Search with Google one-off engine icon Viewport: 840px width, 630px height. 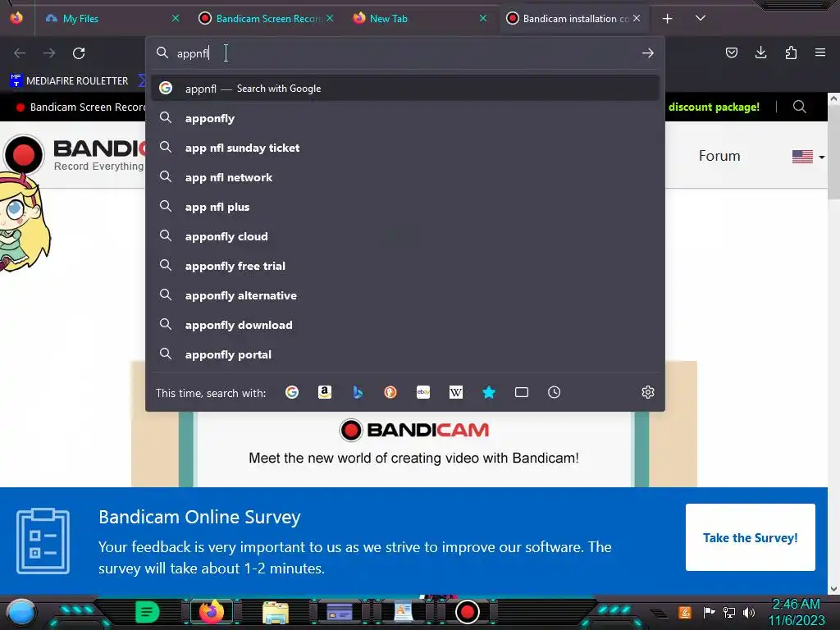pos(292,392)
